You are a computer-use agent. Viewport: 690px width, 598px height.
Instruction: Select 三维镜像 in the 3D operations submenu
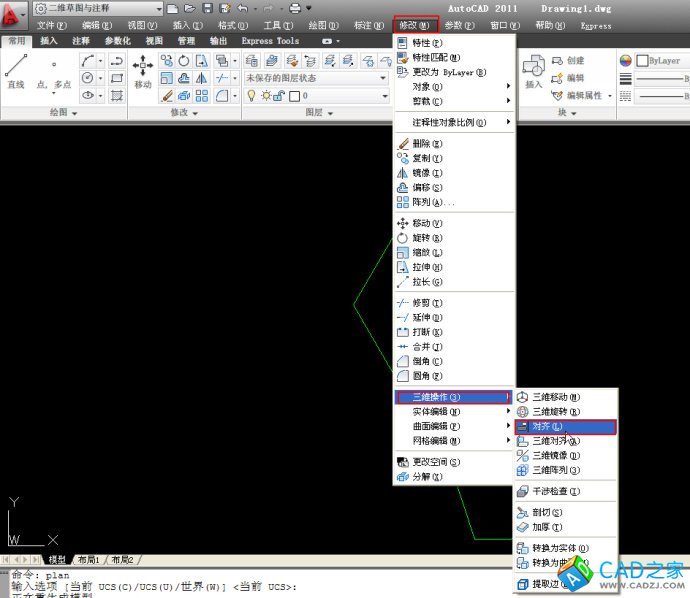click(x=556, y=455)
